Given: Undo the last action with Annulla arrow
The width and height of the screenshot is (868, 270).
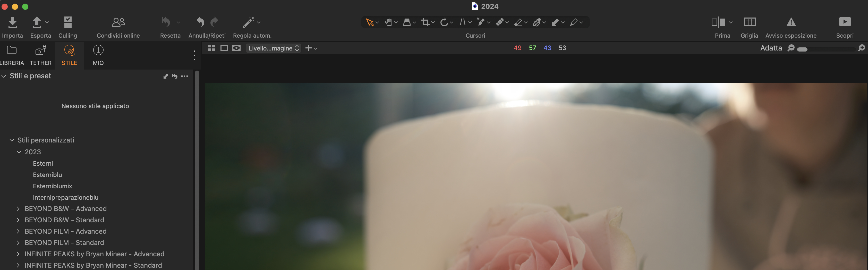Looking at the screenshot, I should (x=200, y=22).
